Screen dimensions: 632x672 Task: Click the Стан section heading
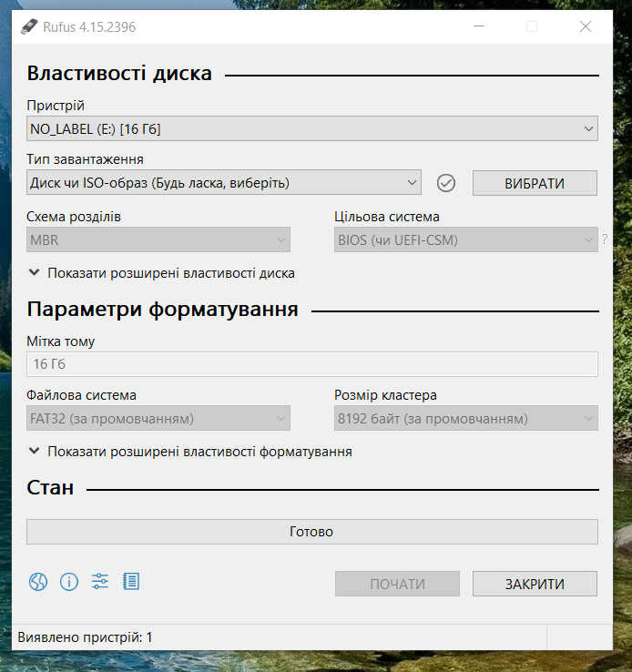[50, 488]
